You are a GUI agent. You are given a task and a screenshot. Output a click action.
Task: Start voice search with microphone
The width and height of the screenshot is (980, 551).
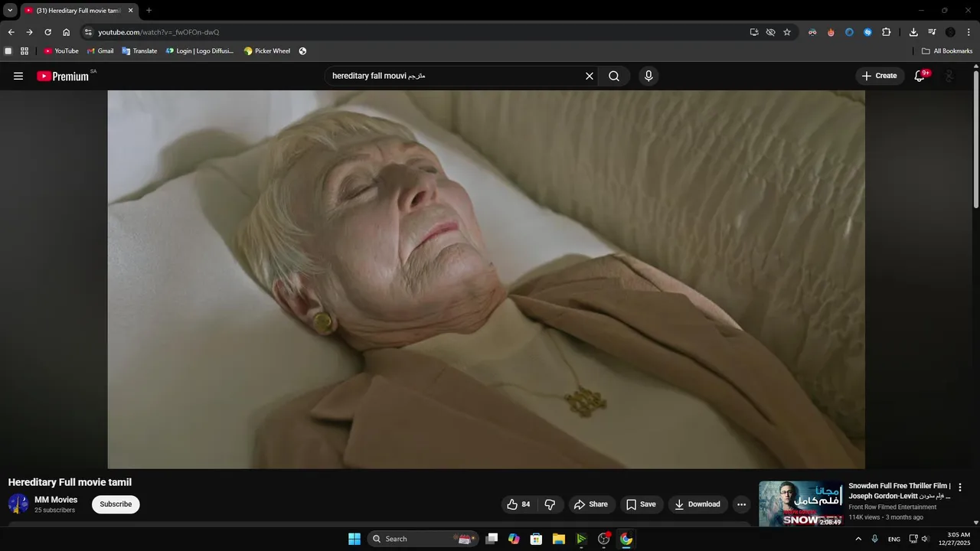648,76
